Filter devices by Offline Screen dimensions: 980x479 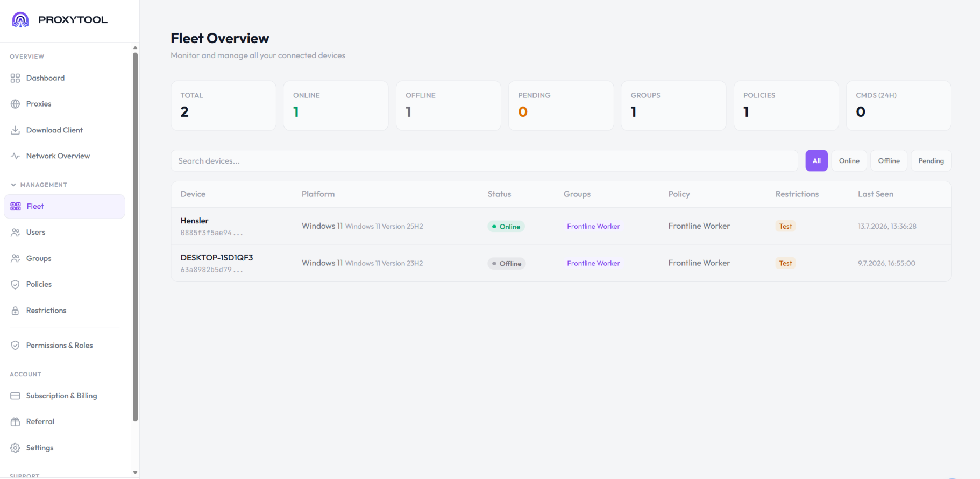pyautogui.click(x=889, y=161)
